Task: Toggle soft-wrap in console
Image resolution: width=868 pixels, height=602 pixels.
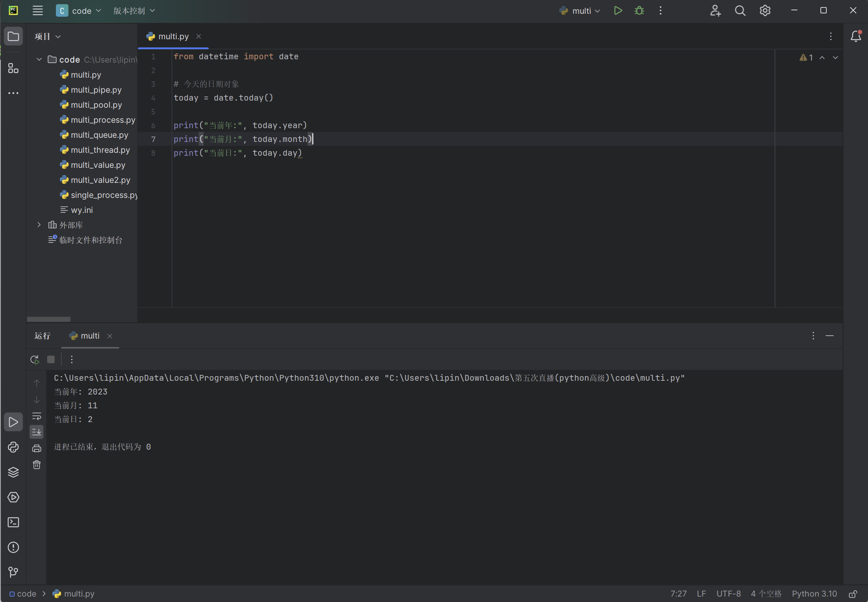Action: [x=37, y=416]
